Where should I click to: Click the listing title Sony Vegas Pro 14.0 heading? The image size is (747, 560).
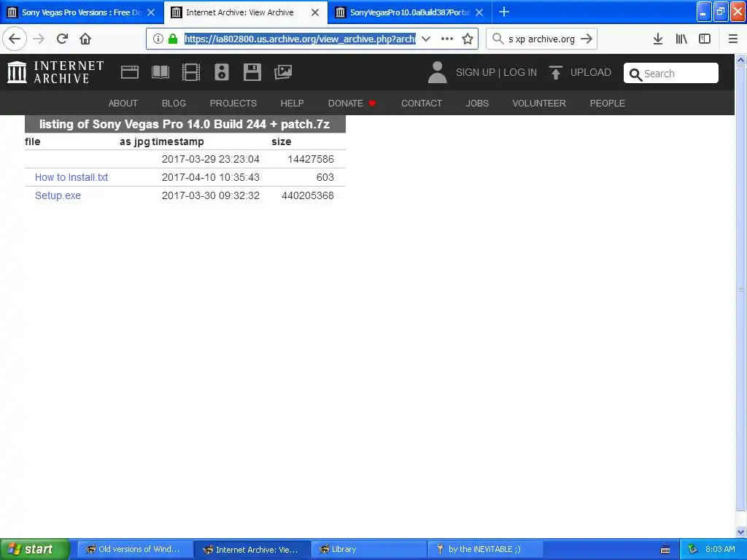[x=185, y=124]
